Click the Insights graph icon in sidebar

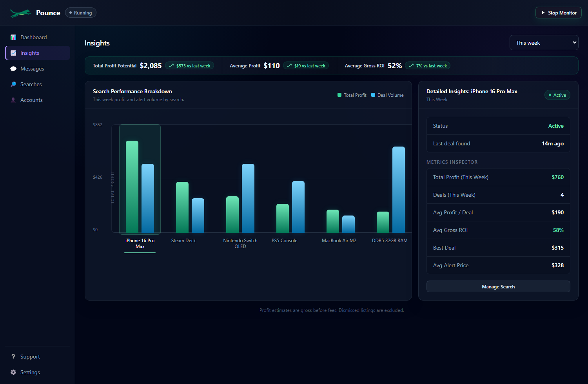(13, 53)
